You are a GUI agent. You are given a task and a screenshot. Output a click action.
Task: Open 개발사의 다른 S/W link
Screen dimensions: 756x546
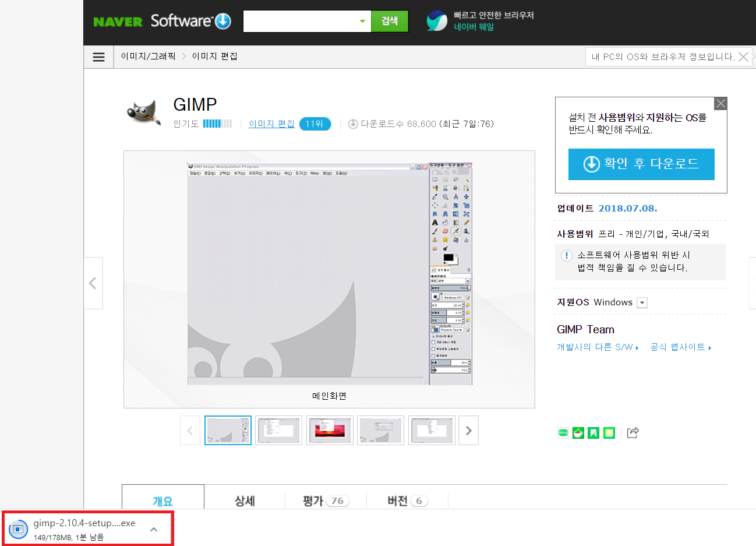(x=598, y=347)
